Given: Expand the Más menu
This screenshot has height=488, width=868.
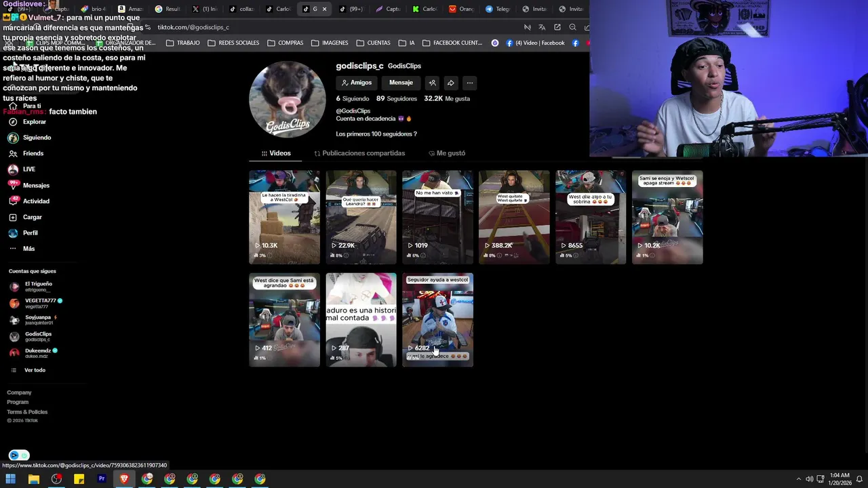Looking at the screenshot, I should coord(22,249).
